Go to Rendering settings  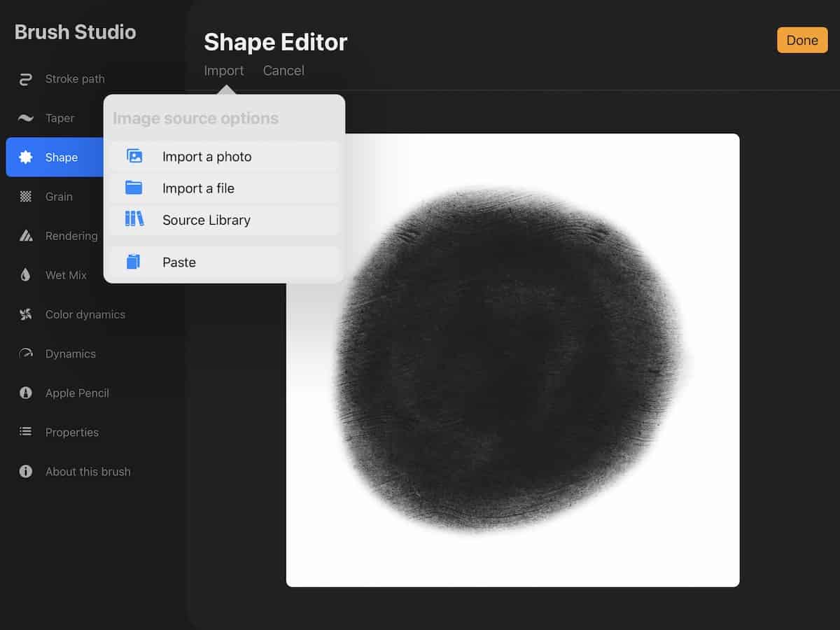[x=71, y=236]
